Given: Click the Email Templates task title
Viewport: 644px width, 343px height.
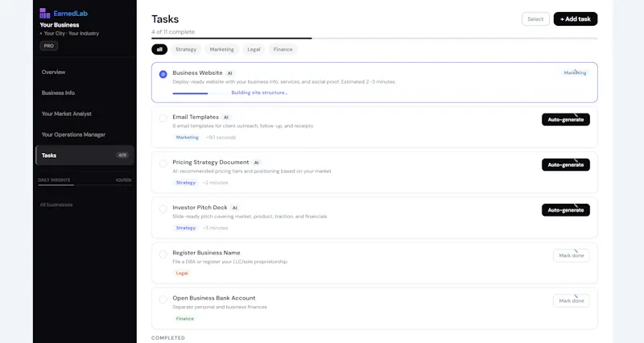Looking at the screenshot, I should [196, 117].
